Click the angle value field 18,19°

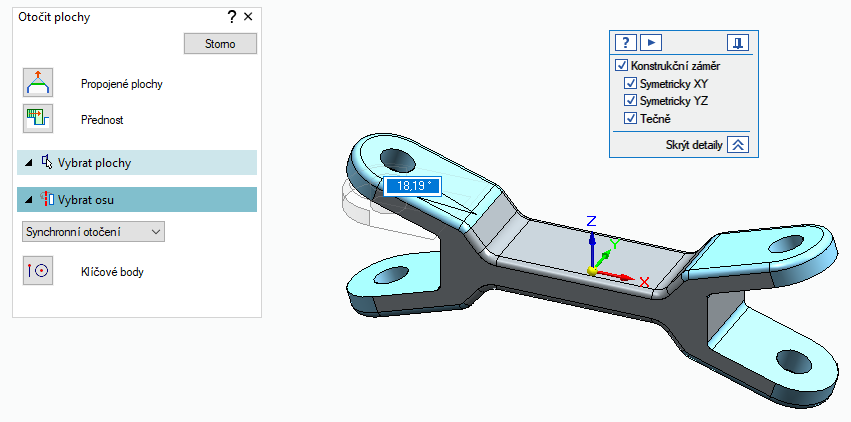(x=413, y=186)
